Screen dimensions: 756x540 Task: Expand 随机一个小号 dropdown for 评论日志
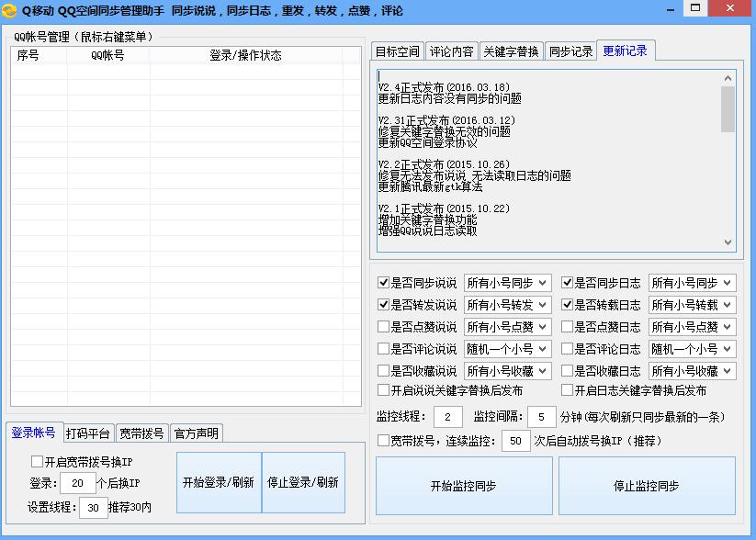coord(693,349)
